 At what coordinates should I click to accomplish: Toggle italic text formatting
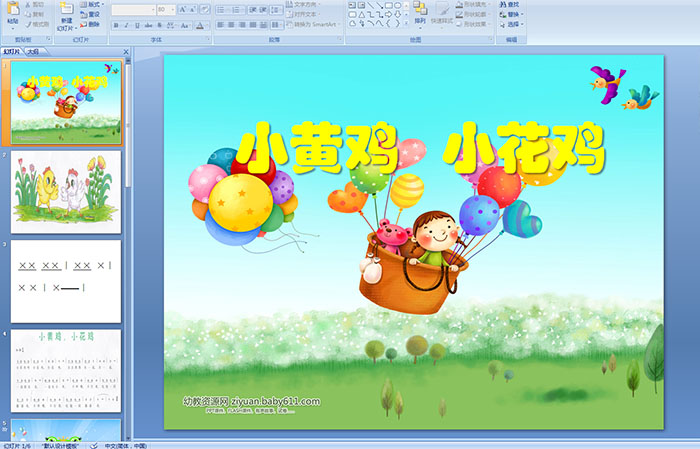coord(124,25)
